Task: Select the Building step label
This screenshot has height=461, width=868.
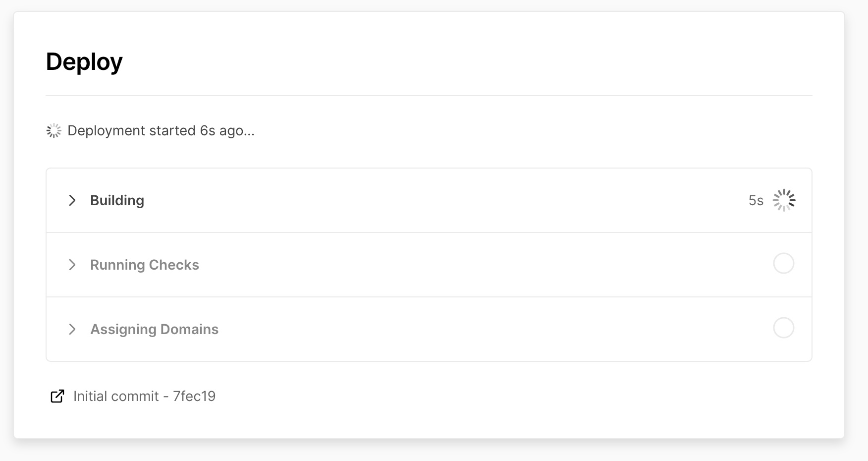Action: tap(117, 200)
